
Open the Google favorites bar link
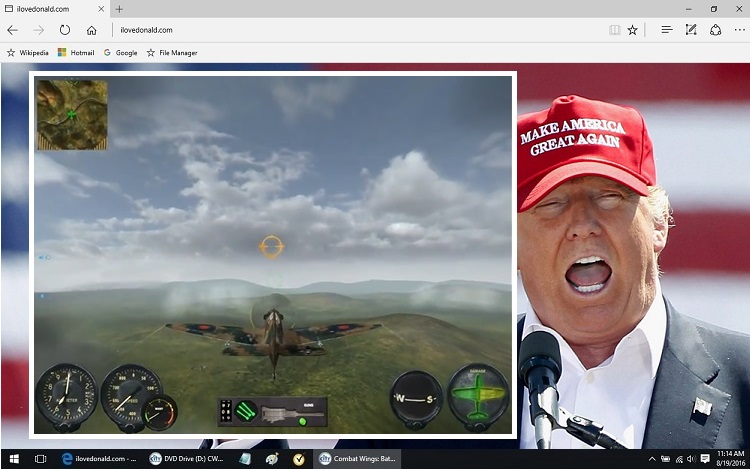click(121, 53)
